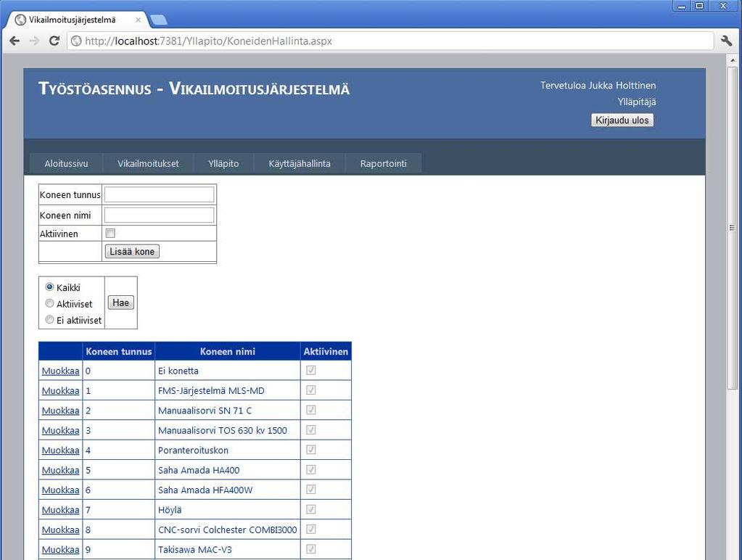Click Muokkaa link for Saha Amada HFA400W
The width and height of the screenshot is (742, 560).
(x=61, y=490)
